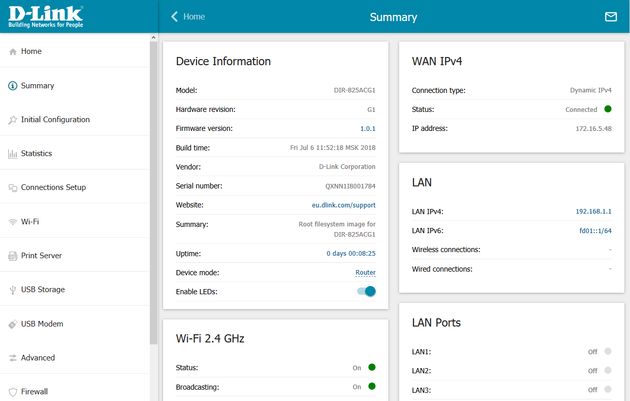
Task: Click the D-Link logo
Action: tap(46, 16)
